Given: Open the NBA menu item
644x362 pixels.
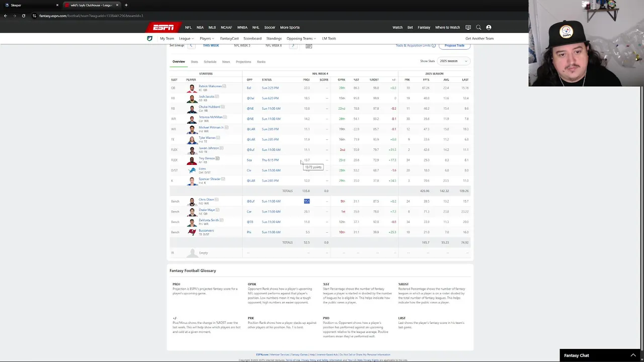Looking at the screenshot, I should (x=200, y=28).
